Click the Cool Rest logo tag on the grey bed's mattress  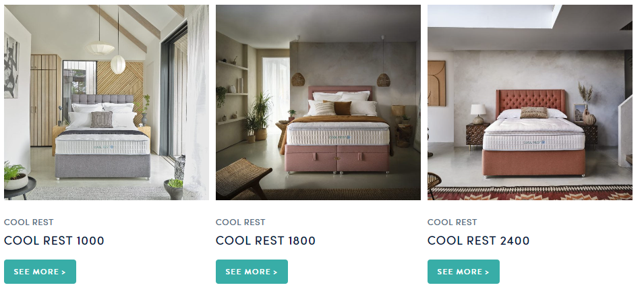103,146
